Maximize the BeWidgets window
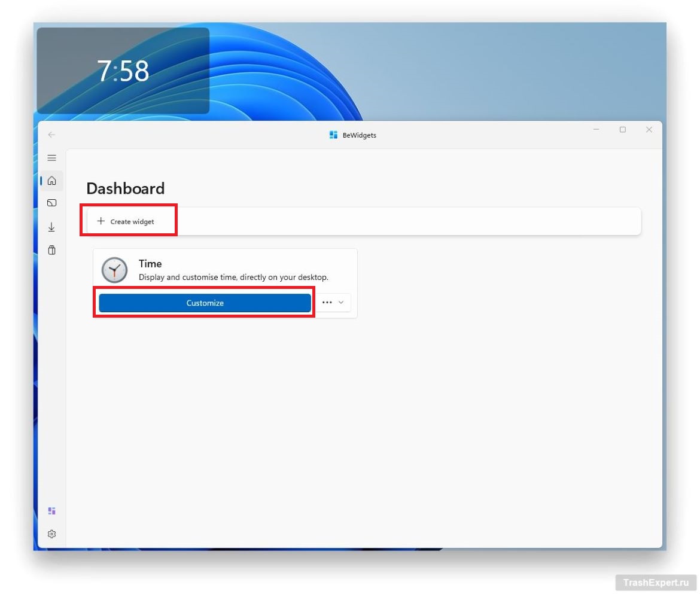The width and height of the screenshot is (700, 594). point(622,130)
